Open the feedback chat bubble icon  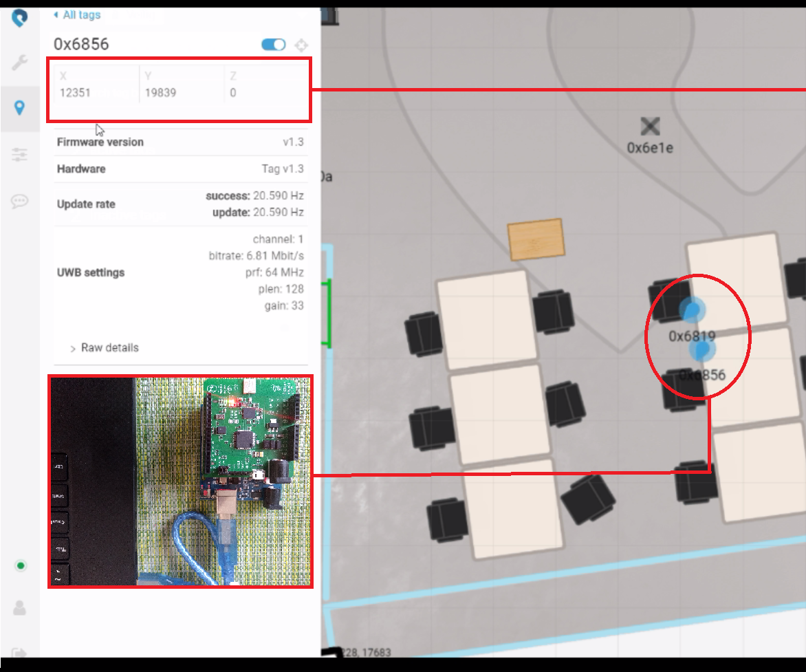(x=19, y=201)
